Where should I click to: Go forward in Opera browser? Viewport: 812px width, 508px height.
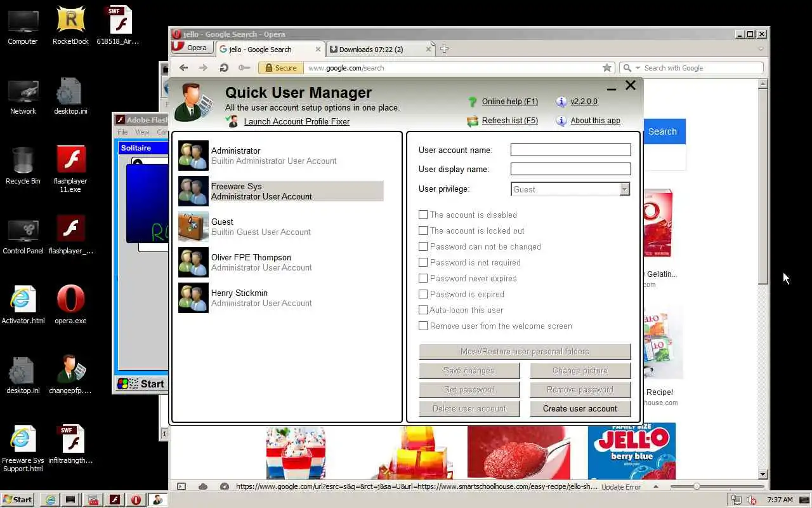tap(203, 68)
